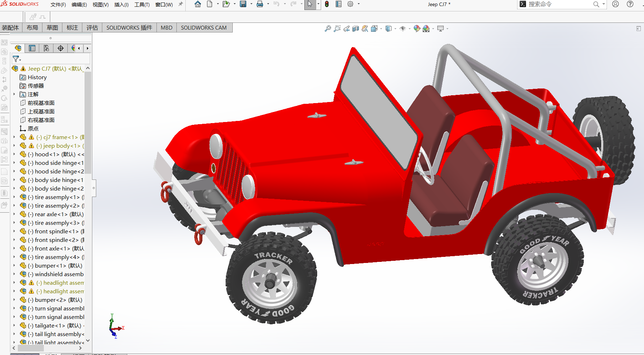Image resolution: width=644 pixels, height=355 pixels.
Task: Switch to the SOLIDWORKS 插件 tab
Action: pos(129,28)
